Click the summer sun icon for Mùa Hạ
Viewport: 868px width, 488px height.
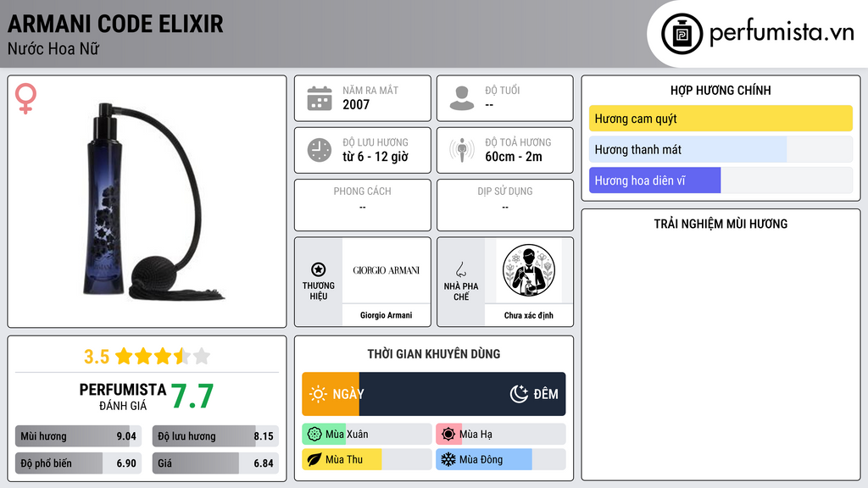448,435
